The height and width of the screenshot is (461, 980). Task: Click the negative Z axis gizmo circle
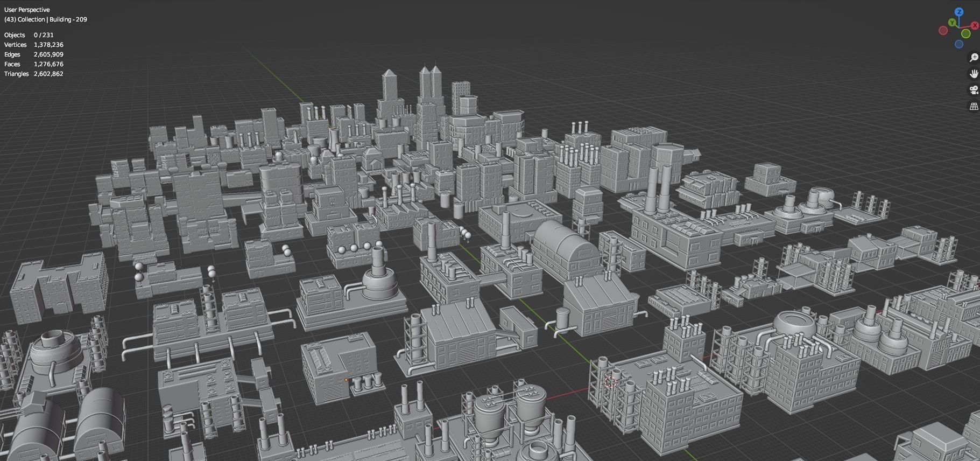click(959, 44)
